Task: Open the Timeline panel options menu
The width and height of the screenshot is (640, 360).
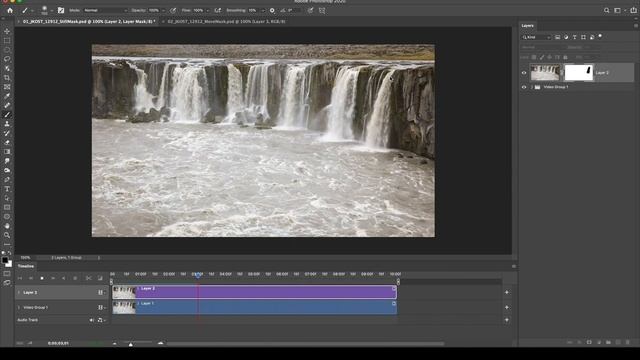Action: (514, 266)
